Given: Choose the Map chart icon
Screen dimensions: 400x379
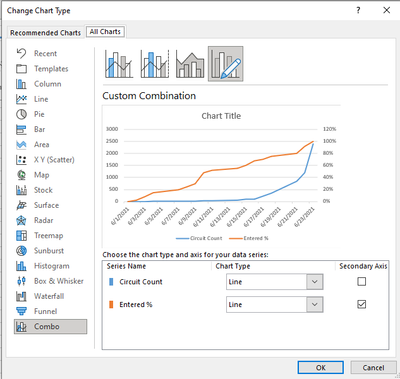Looking at the screenshot, I should click(x=21, y=175).
